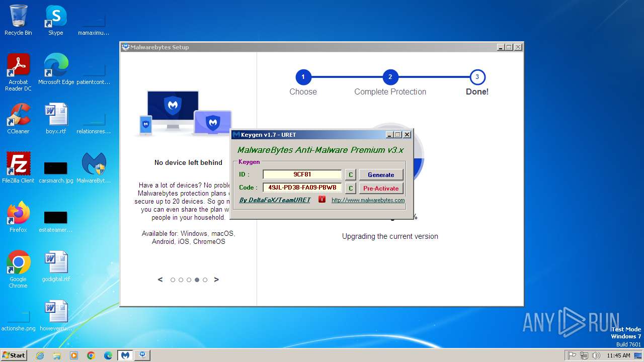Click the Generate button in Keygen
This screenshot has height=362, width=644.
381,174
